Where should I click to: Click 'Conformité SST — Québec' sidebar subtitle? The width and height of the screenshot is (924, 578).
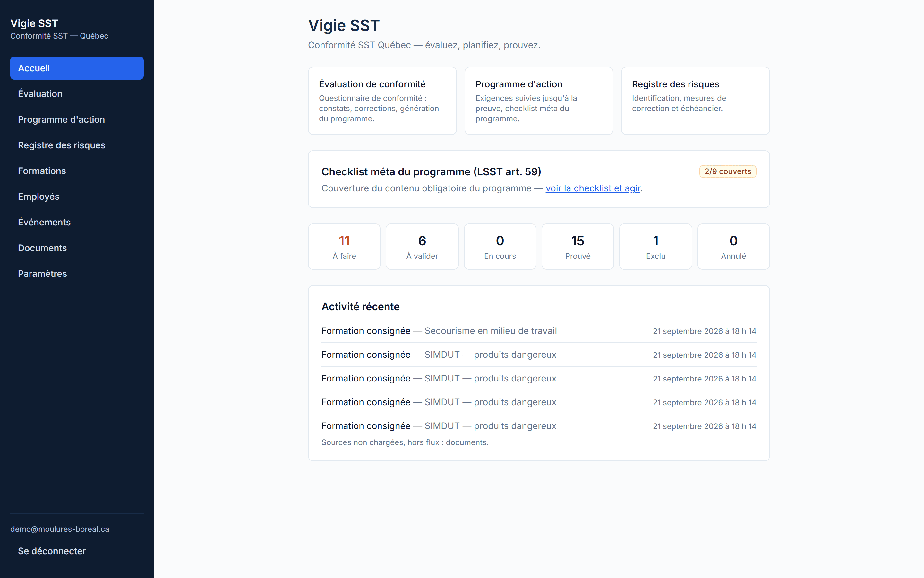coord(59,36)
